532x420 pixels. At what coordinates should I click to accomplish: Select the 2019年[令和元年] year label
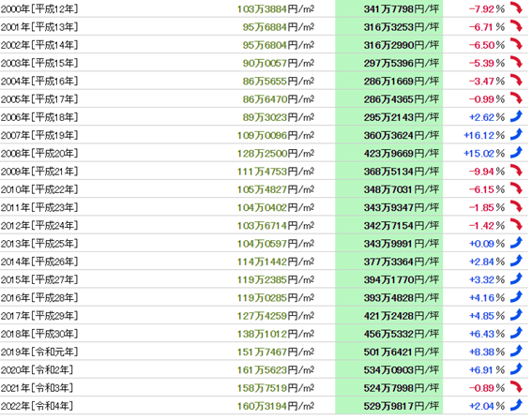tap(39, 352)
